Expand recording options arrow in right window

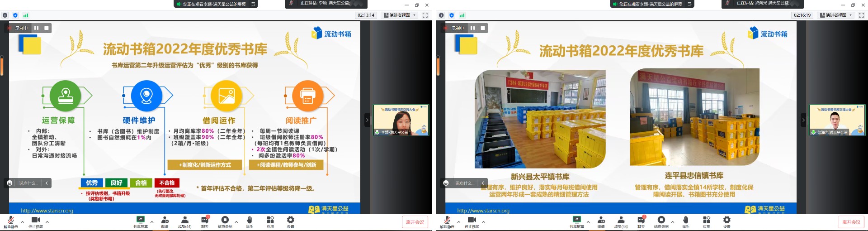[673, 222]
